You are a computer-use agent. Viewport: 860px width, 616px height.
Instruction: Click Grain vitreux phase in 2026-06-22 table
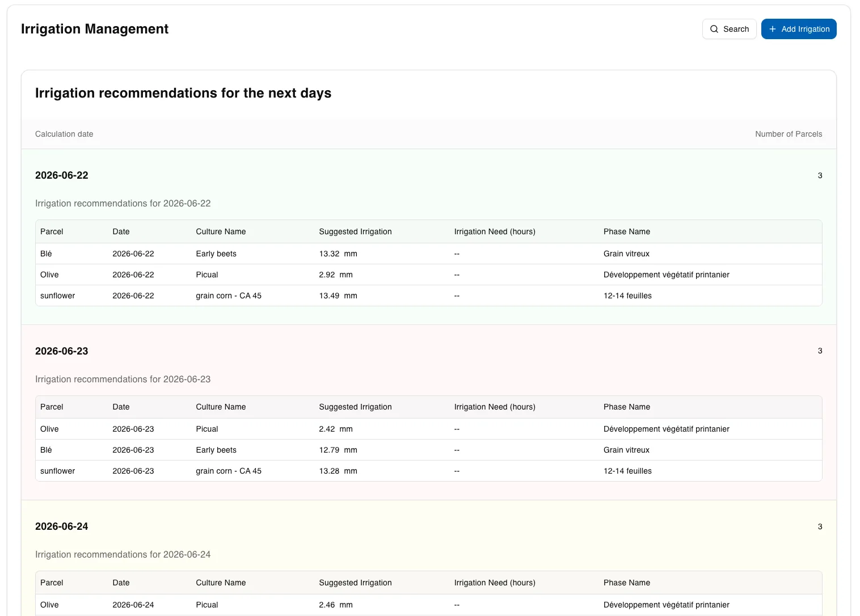click(x=626, y=254)
